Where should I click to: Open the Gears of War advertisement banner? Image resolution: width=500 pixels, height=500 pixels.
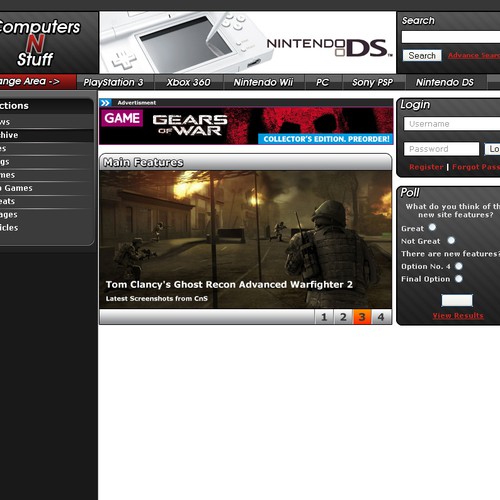tap(246, 126)
